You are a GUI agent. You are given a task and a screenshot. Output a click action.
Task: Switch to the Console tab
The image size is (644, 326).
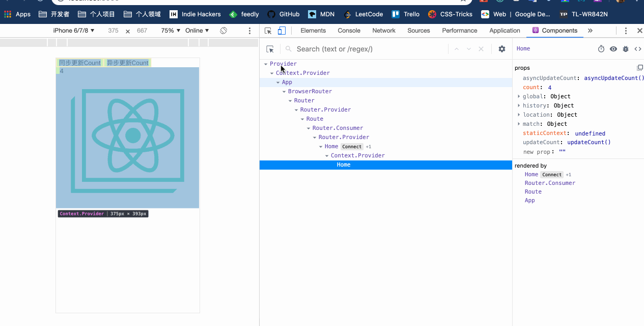click(x=349, y=31)
